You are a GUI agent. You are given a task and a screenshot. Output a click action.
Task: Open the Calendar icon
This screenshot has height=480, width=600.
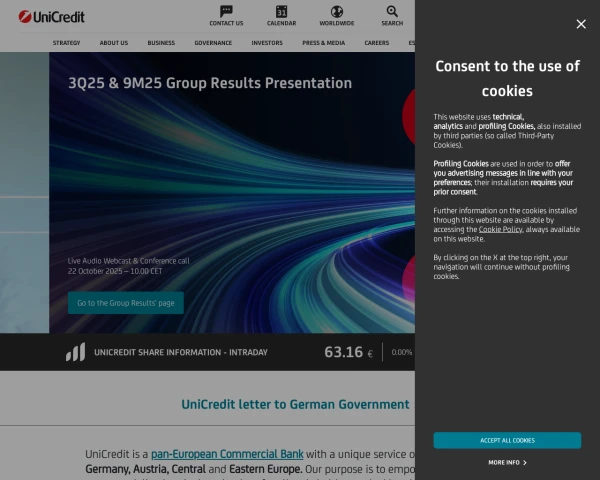coord(281,12)
